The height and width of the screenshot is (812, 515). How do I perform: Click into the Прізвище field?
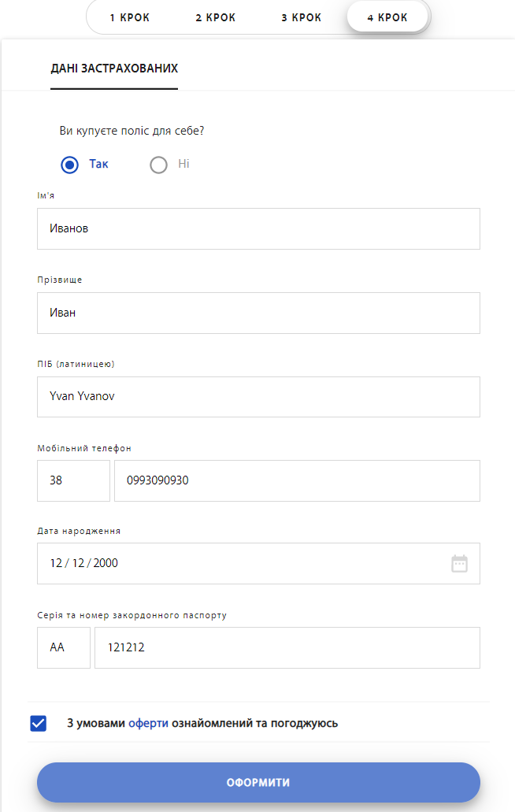click(x=258, y=313)
